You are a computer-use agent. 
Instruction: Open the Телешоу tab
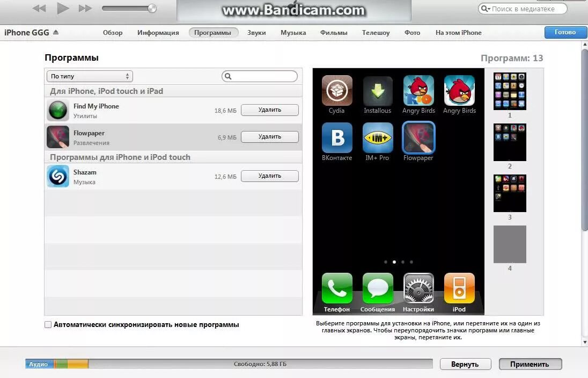coord(376,33)
